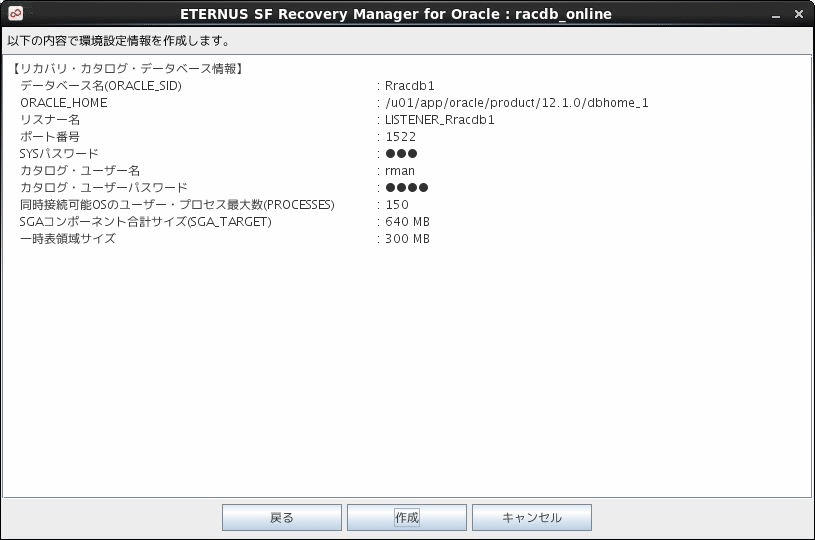Click the PROCESSES value 150
This screenshot has width=815, height=540.
tap(397, 205)
